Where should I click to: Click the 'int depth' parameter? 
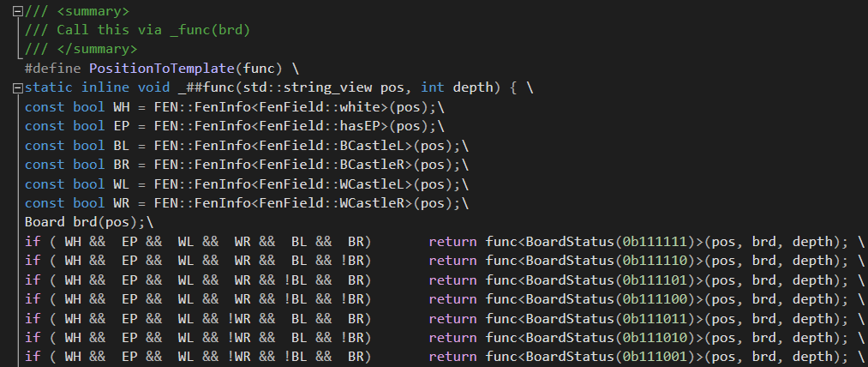pos(446,87)
